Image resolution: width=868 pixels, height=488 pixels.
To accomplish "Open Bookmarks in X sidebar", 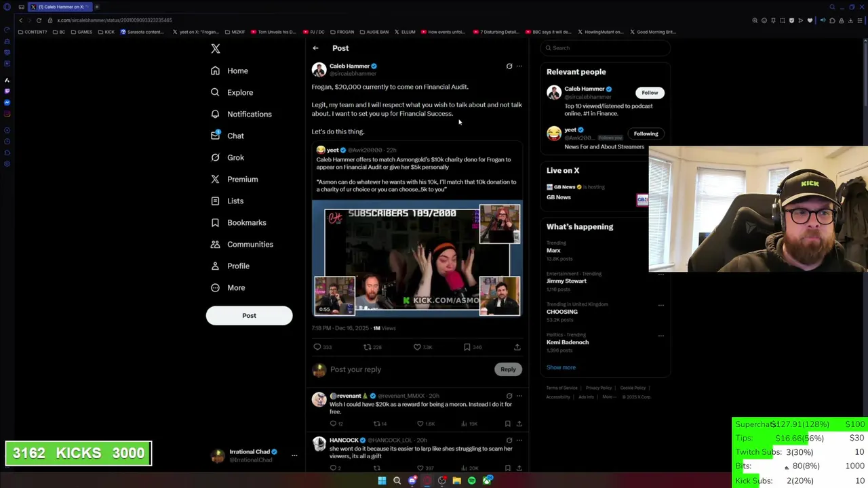I will 238,222.
